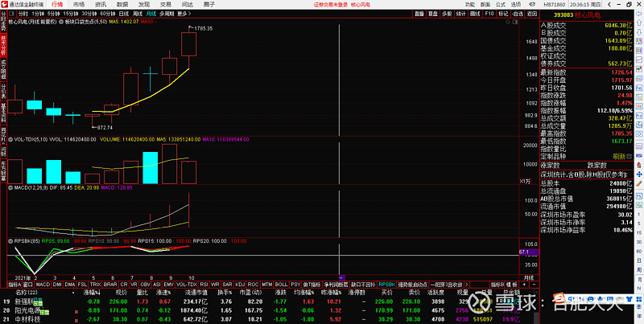The height and width of the screenshot is (324, 644).
Task: Switch chart to 日线 period
Action: tap(123, 14)
